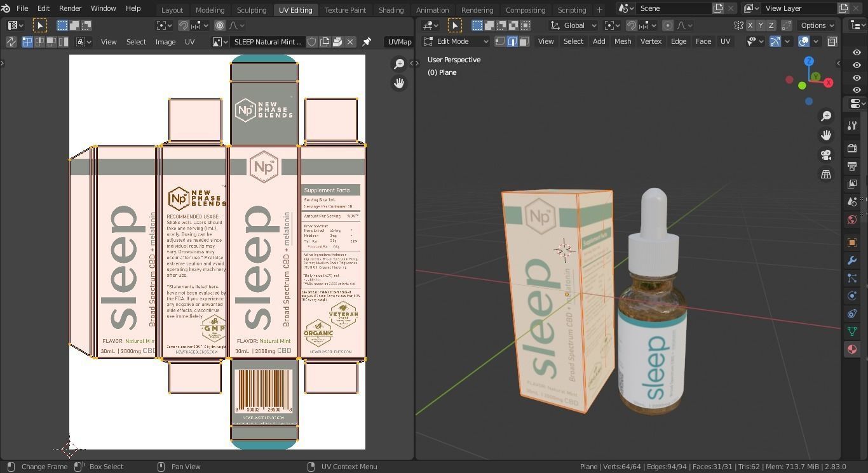Toggle Z mirror axis
This screenshot has height=473, width=868.
pyautogui.click(x=771, y=25)
